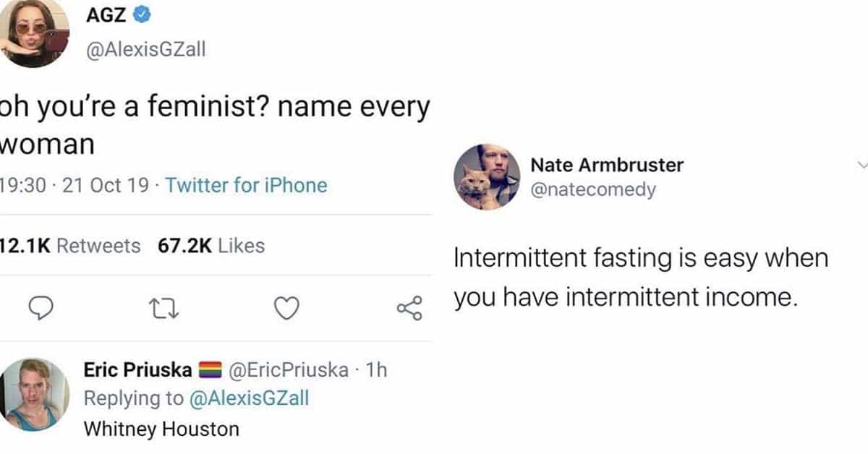Open the share icon on AGZ tweet
Screen dimensions: 868x454
pyautogui.click(x=409, y=309)
